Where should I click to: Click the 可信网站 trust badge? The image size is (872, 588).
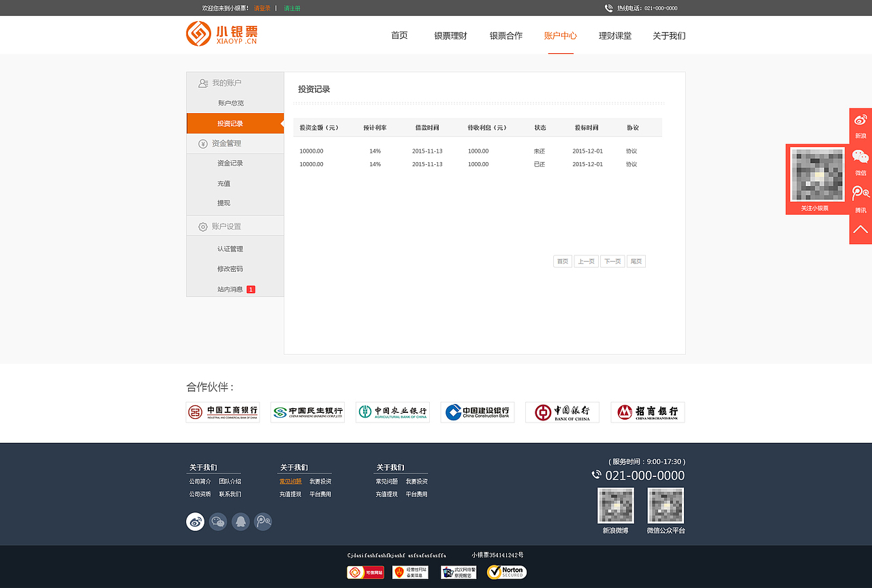(x=365, y=572)
